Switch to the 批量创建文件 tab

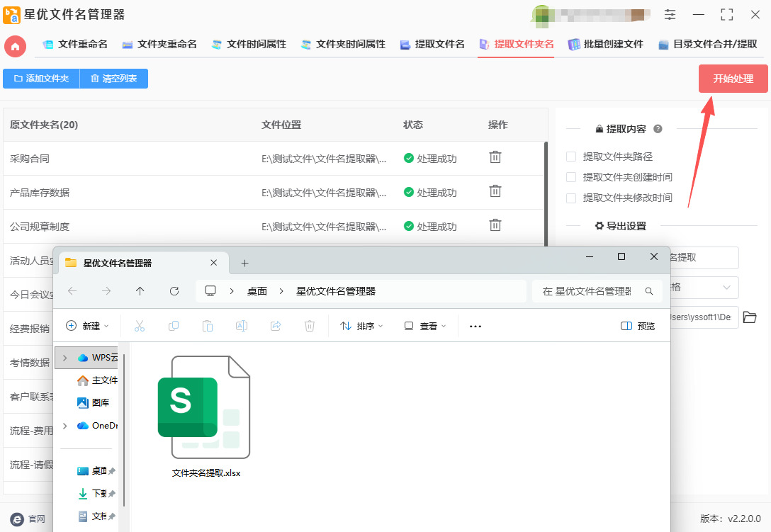pyautogui.click(x=605, y=44)
